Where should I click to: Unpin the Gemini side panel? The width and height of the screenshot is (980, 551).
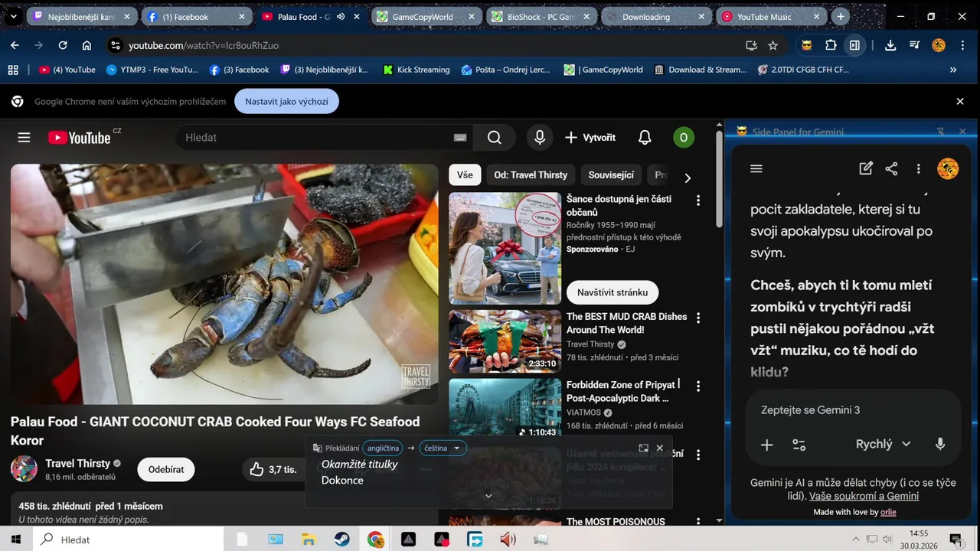point(941,132)
